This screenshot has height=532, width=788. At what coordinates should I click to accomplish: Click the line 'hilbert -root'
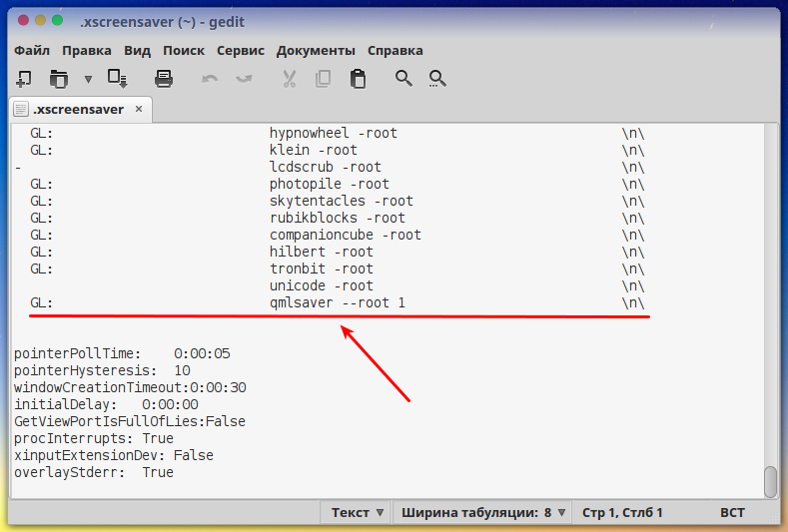click(x=322, y=253)
